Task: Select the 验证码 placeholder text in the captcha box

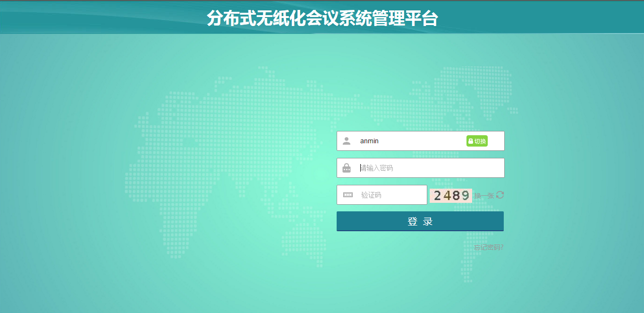Action: [x=371, y=195]
